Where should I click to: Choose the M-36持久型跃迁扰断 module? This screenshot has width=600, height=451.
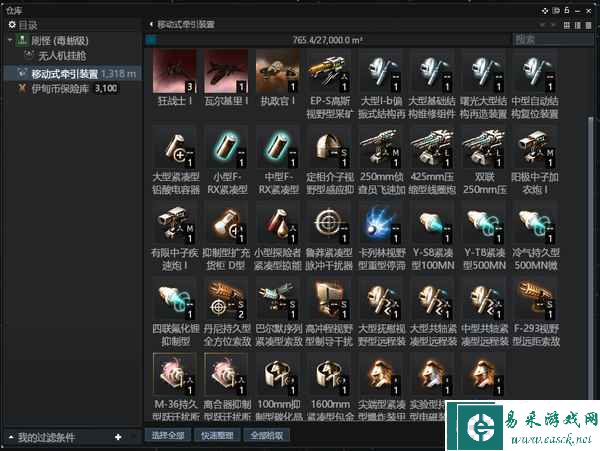coord(175,382)
